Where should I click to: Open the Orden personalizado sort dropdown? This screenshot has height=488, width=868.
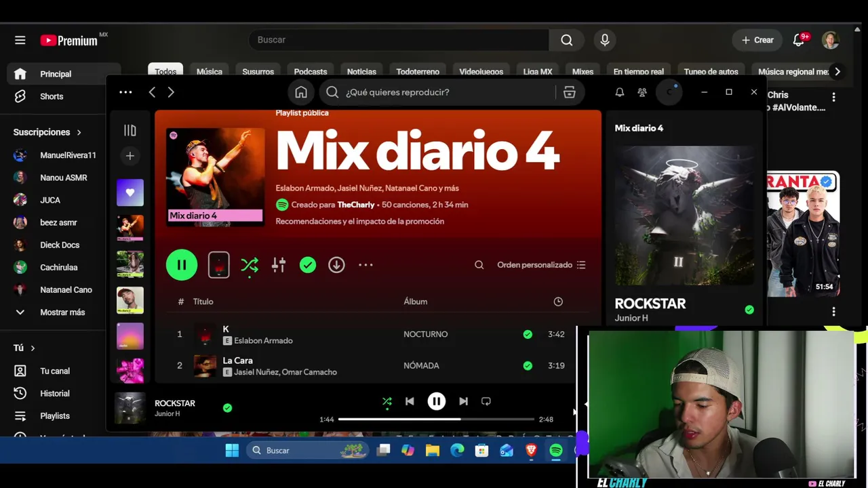pos(541,265)
